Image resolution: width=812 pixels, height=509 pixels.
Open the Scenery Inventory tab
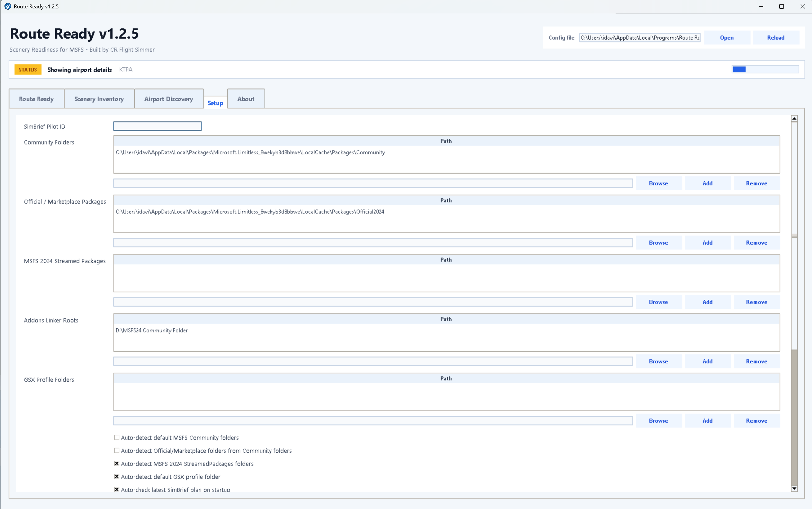coord(99,99)
